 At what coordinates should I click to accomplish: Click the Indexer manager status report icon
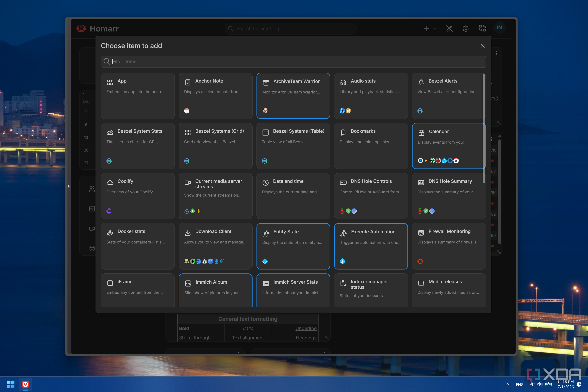tap(343, 283)
